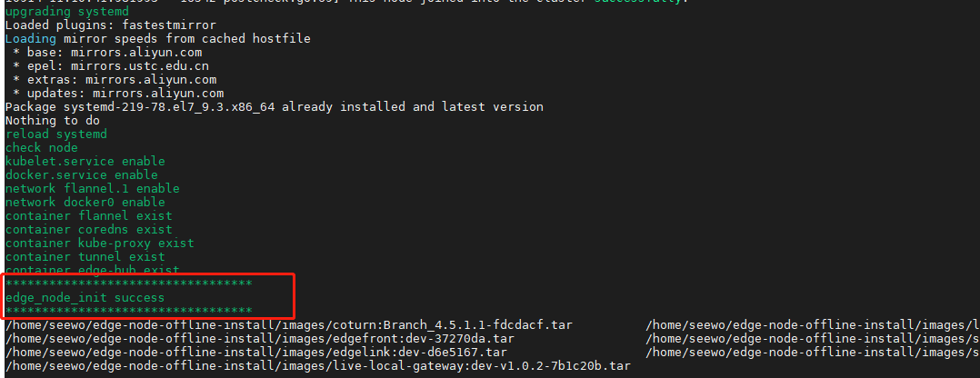Viewport: 980px width, 378px height.
Task: Click the edgelink dev-d6e5167.tar file path
Action: [256, 353]
